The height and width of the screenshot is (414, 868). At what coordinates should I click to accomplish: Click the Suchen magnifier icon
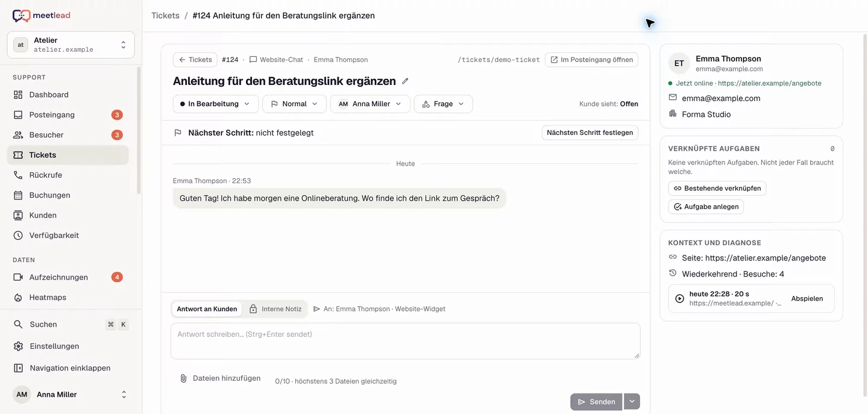click(x=18, y=324)
